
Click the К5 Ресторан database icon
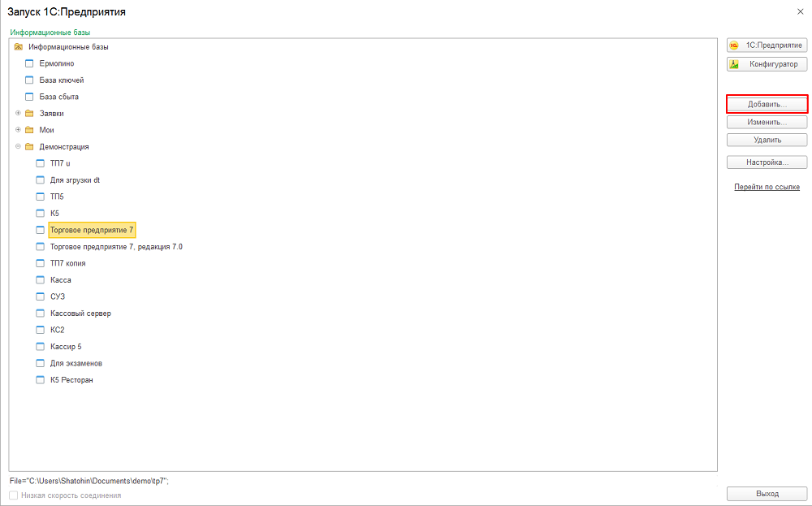(41, 379)
